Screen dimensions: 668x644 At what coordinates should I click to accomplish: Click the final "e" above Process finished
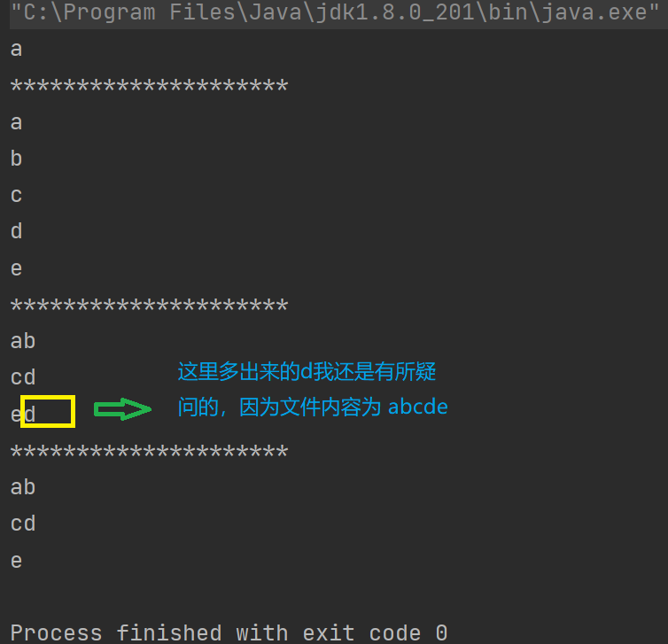point(16,562)
